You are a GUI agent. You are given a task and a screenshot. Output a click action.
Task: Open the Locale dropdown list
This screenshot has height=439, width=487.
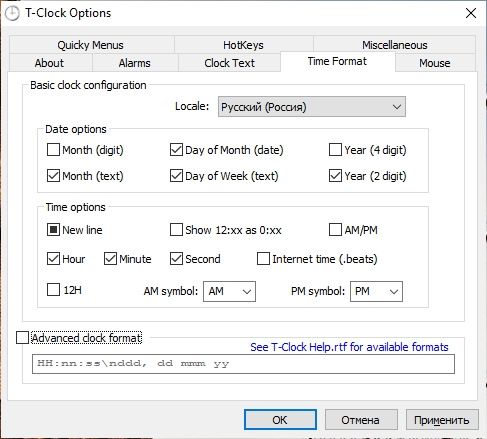coord(312,107)
